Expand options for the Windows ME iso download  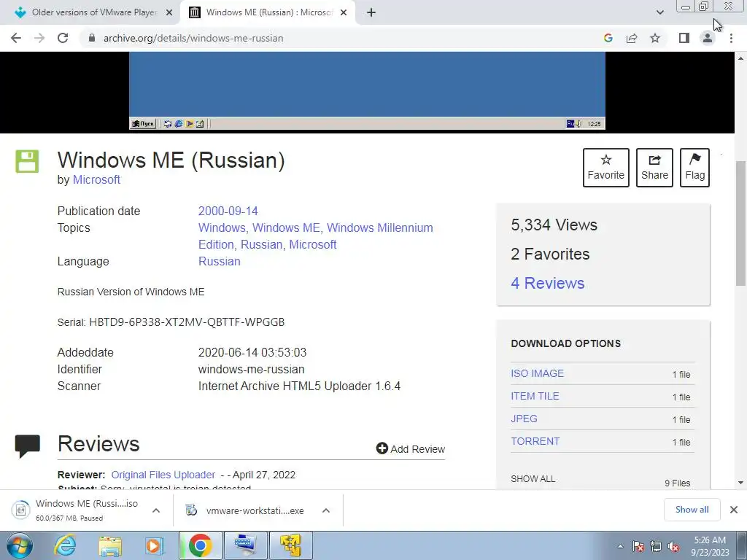pos(156,510)
